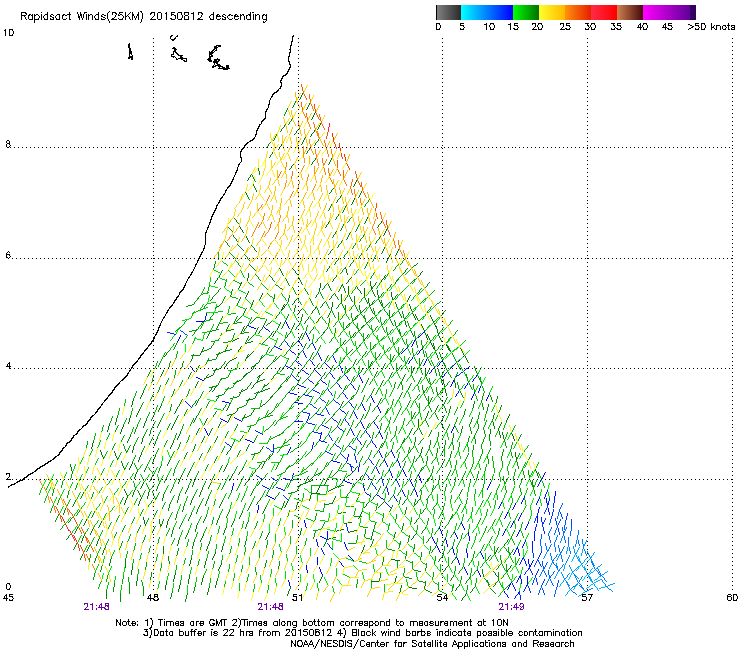Click longitude label 60 on the bottom axis

(x=732, y=598)
